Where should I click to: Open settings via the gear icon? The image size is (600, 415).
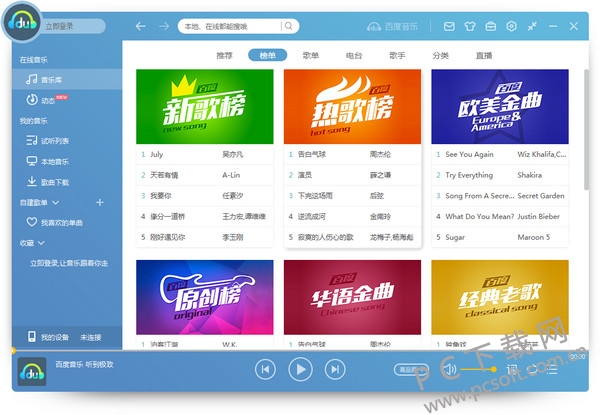[512, 26]
